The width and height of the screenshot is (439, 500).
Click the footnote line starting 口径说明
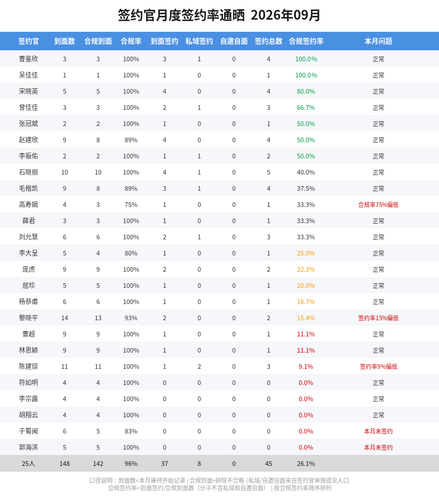(219, 481)
